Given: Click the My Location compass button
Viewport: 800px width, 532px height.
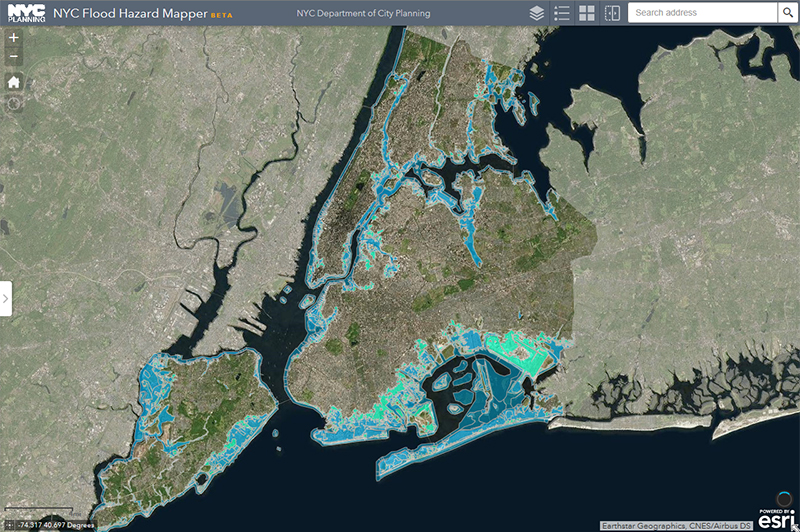Looking at the screenshot, I should click(x=13, y=103).
